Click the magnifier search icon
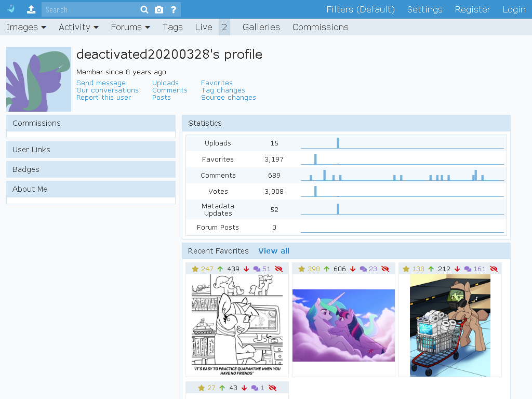532x399 pixels. click(144, 9)
